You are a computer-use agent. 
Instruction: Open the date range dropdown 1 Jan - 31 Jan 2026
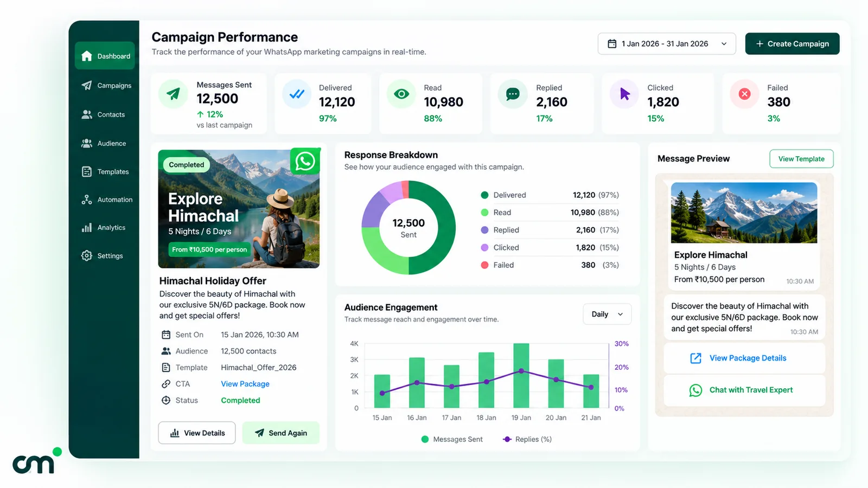click(667, 43)
